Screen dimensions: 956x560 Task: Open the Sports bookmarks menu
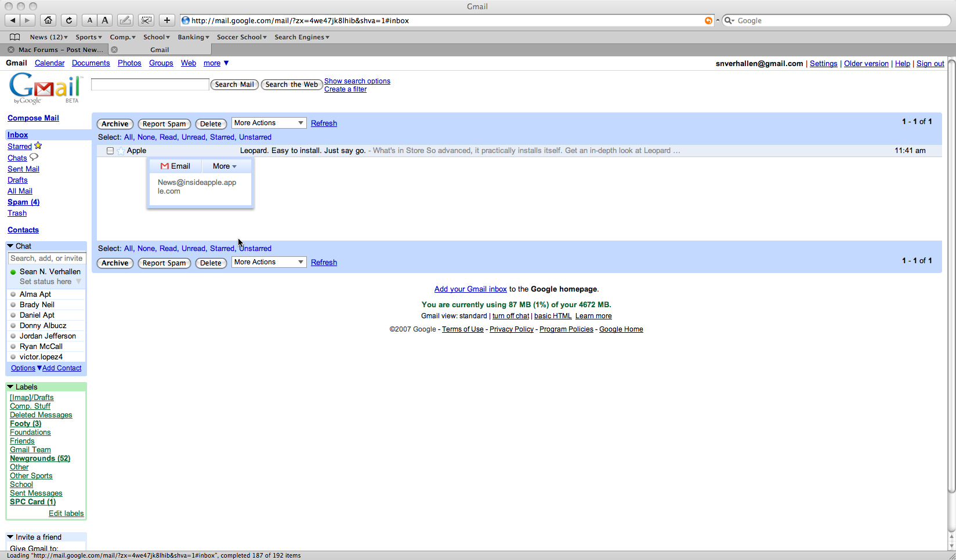click(89, 37)
